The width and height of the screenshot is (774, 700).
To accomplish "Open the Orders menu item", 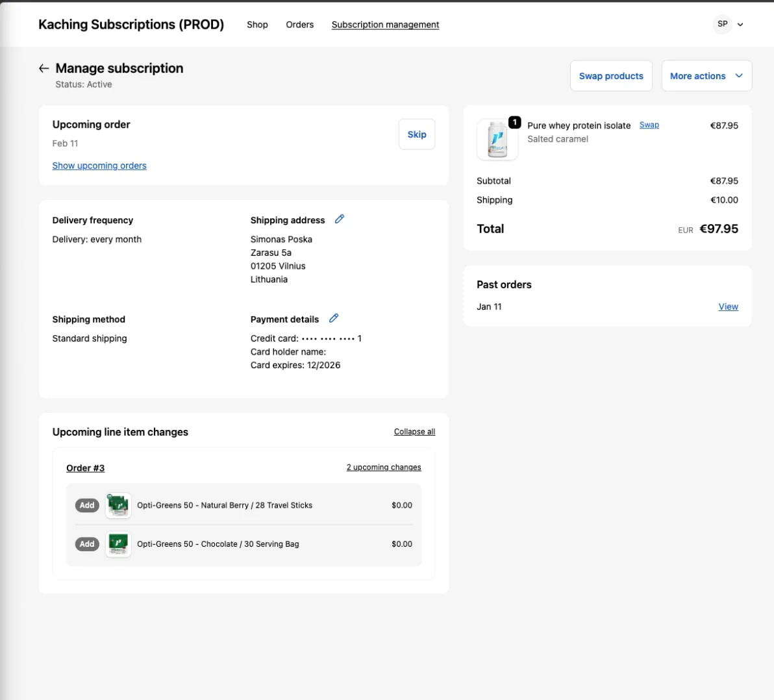I will [x=299, y=25].
